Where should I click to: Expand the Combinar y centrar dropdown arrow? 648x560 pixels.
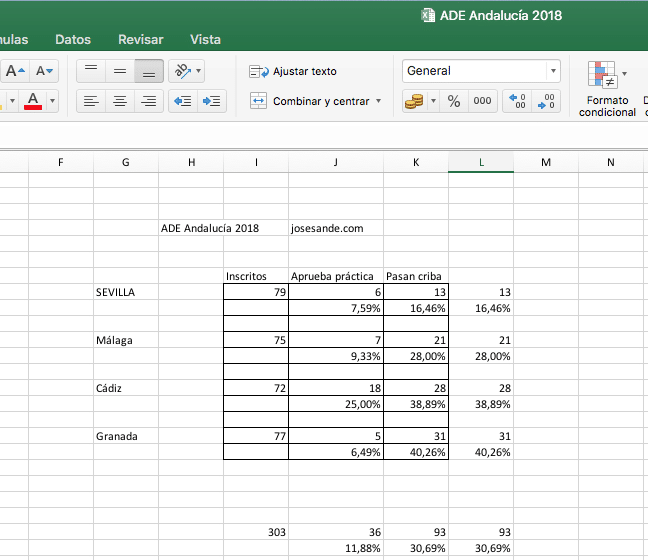(378, 101)
